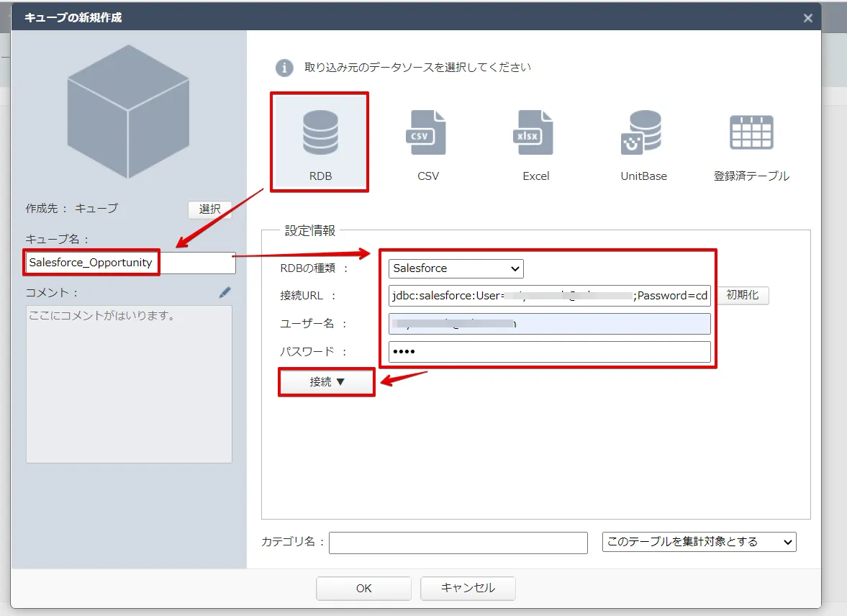This screenshot has height=616, width=847.
Task: Click 選択 next to 作成先 キューブ
Action: (x=209, y=209)
